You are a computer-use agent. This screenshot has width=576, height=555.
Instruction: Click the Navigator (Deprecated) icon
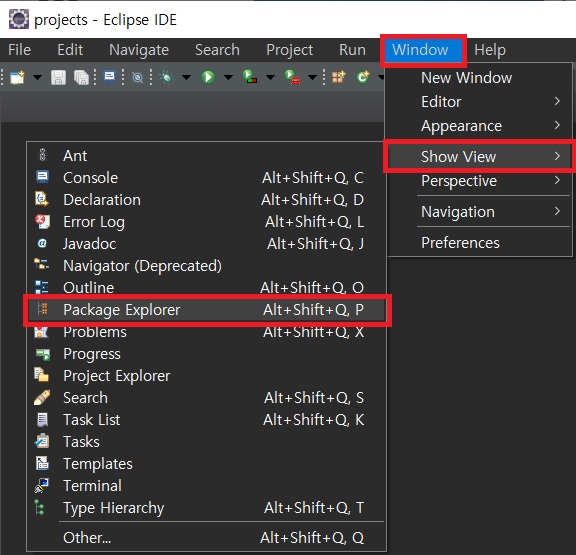tap(42, 264)
